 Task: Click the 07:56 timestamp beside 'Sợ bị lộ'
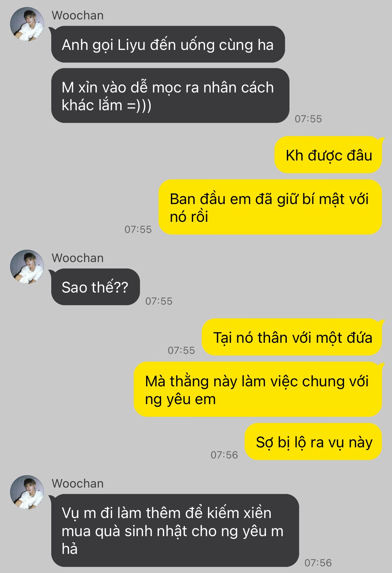point(224,455)
